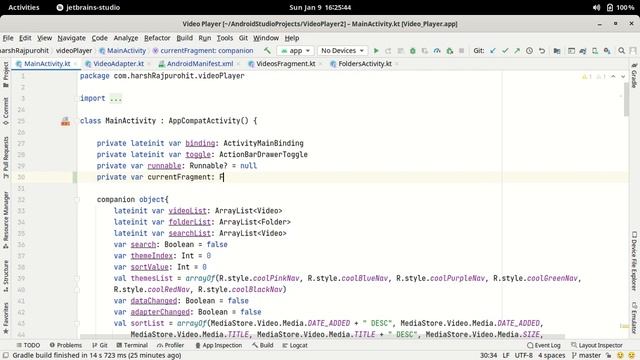
Task: Start debugging with the bug icon
Action: 413,51
